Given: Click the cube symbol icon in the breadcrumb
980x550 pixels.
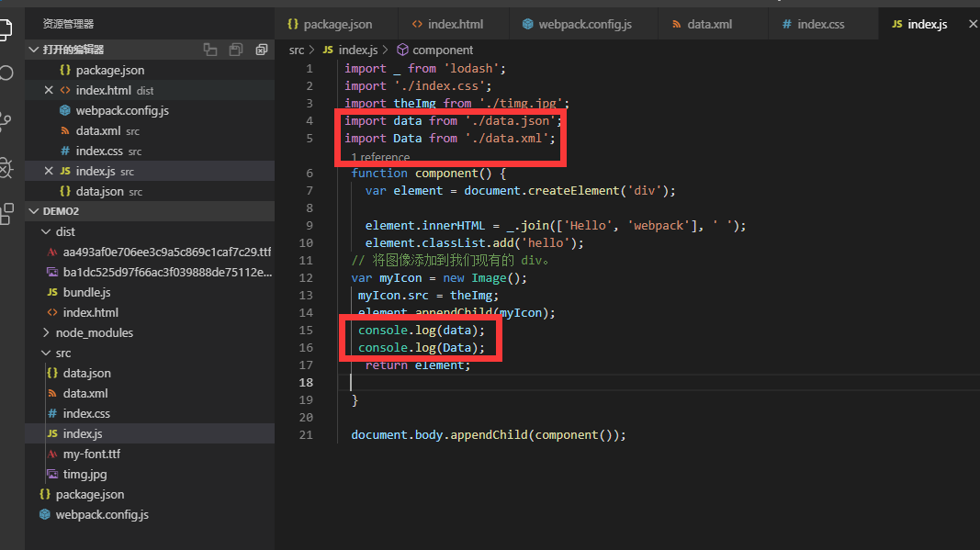Looking at the screenshot, I should (402, 50).
